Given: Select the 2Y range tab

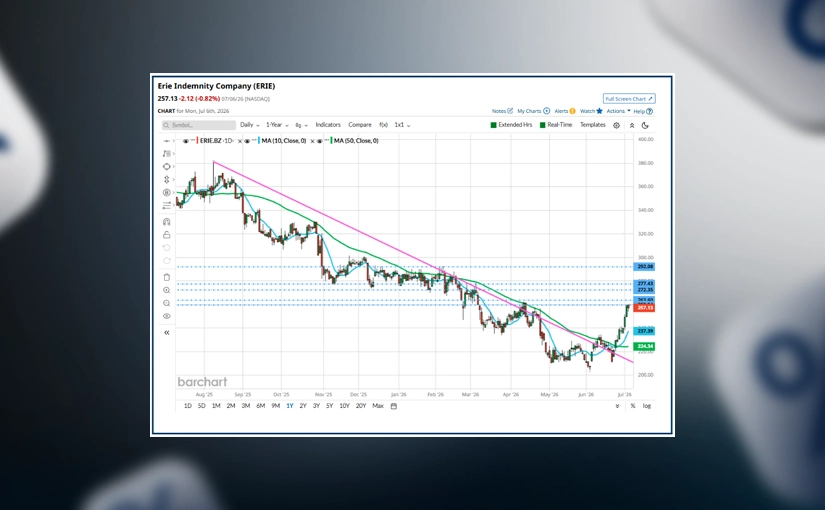Looking at the screenshot, I should tap(303, 406).
